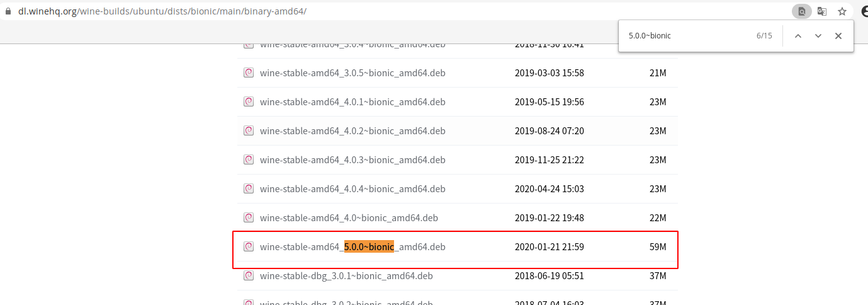Select date 2018-06-19 05:51
Viewport: 868px width, 305px height.
click(550, 276)
